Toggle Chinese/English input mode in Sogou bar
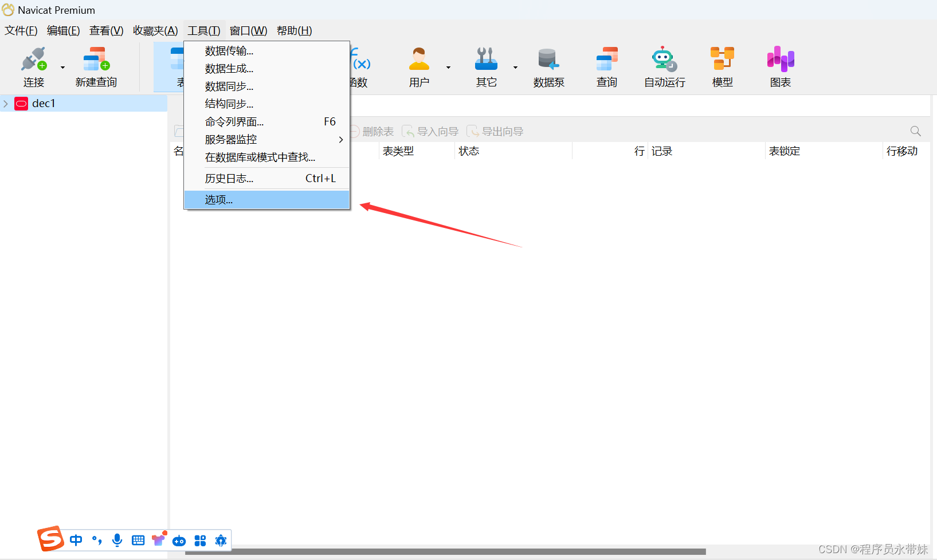Viewport: 937px width, 560px height. click(x=76, y=539)
